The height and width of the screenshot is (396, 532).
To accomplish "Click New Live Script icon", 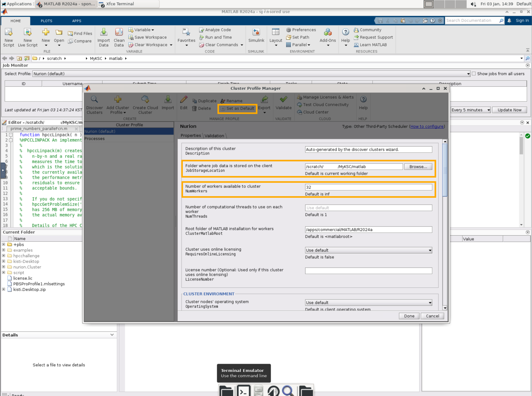I will (28, 32).
